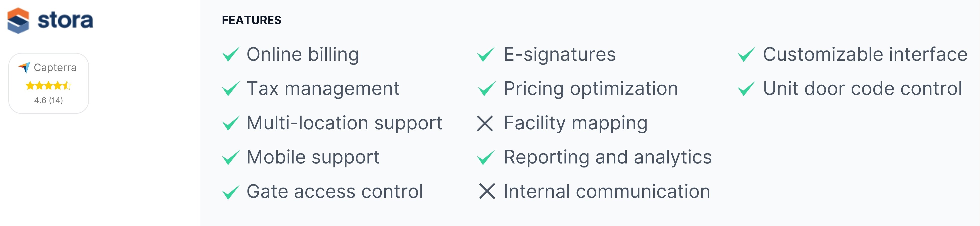Click the 4.6 (14) rating text

[49, 100]
